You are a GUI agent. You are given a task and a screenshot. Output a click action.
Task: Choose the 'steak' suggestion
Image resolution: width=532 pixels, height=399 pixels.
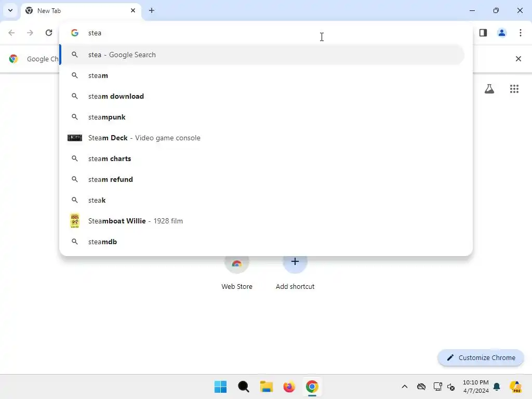(x=262, y=200)
